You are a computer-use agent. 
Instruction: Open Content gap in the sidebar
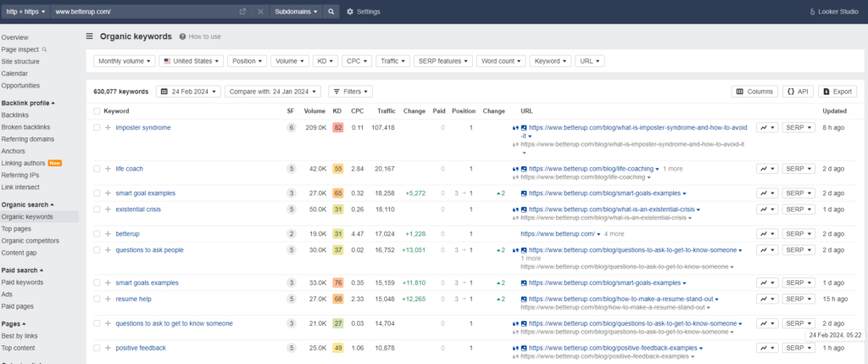point(19,253)
